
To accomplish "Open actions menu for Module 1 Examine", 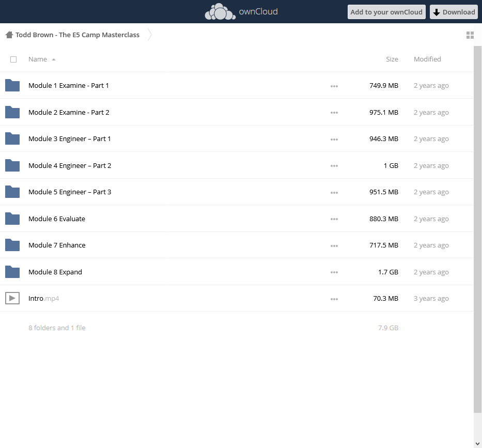I will coord(334,86).
